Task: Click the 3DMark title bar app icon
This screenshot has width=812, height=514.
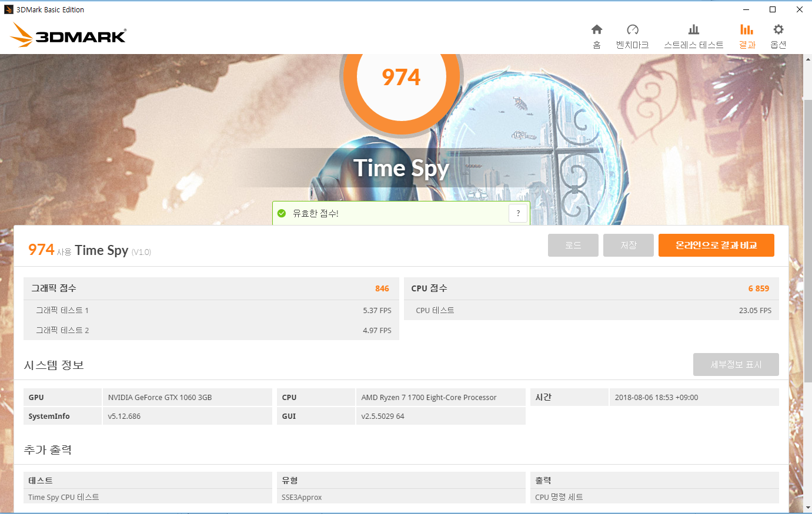Action: click(8, 9)
